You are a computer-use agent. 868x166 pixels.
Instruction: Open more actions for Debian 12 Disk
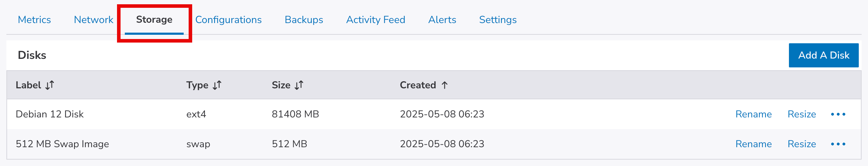click(x=838, y=114)
